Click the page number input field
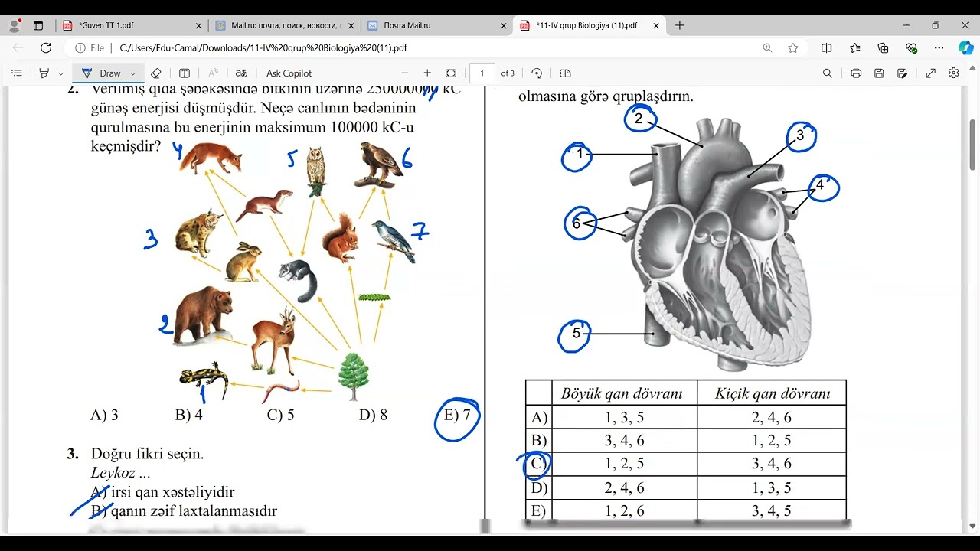Image resolution: width=980 pixels, height=551 pixels. pyautogui.click(x=482, y=73)
